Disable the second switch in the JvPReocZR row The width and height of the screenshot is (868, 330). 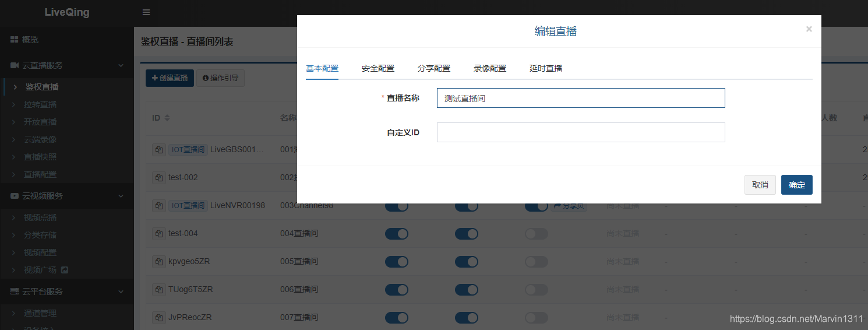[467, 317]
